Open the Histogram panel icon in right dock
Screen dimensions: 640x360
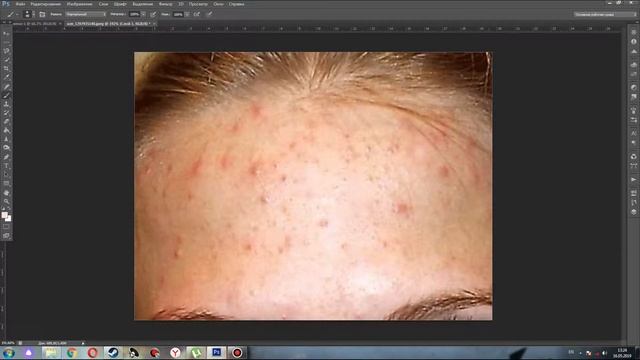[x=633, y=52]
